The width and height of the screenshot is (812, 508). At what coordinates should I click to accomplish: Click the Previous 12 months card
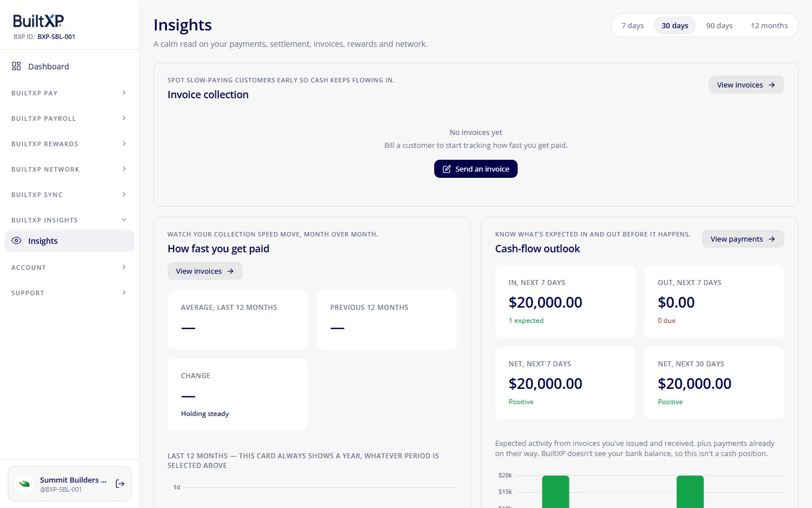[x=387, y=319]
